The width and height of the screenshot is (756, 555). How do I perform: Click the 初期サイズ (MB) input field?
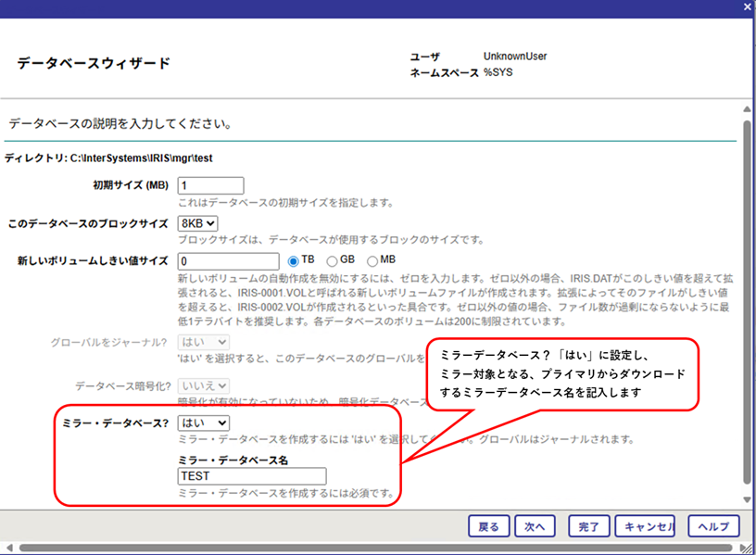[x=209, y=186]
